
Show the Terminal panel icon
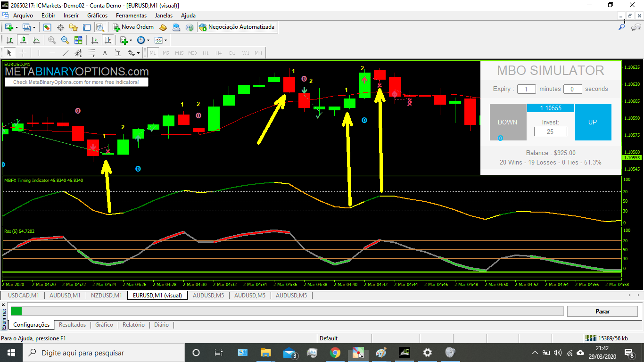click(87, 27)
